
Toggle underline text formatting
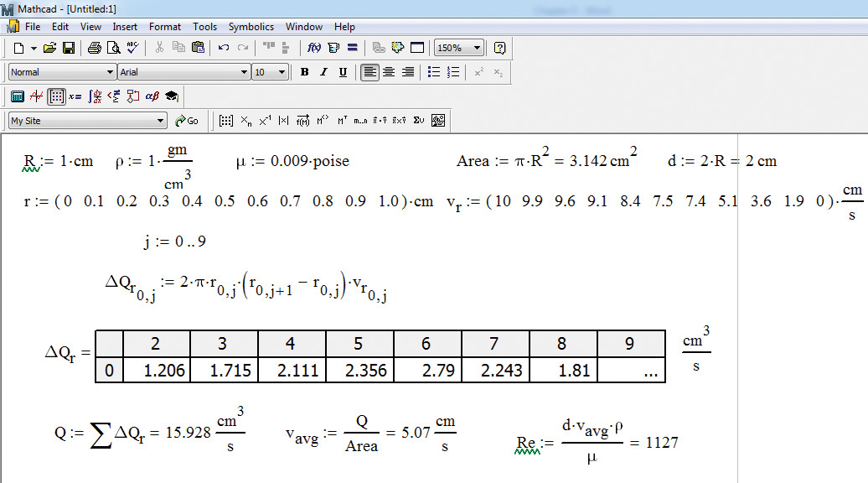pos(343,72)
